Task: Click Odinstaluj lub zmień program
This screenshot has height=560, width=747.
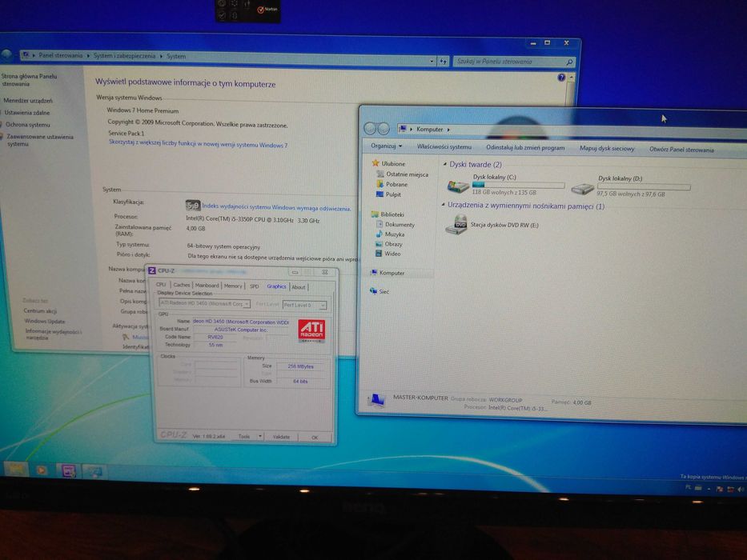Action: [525, 148]
